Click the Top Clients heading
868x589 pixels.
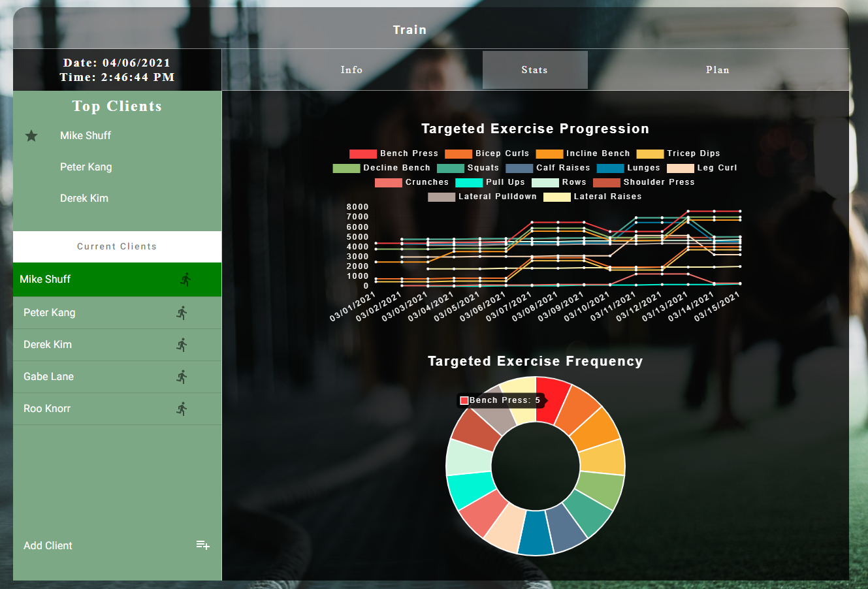tap(117, 106)
